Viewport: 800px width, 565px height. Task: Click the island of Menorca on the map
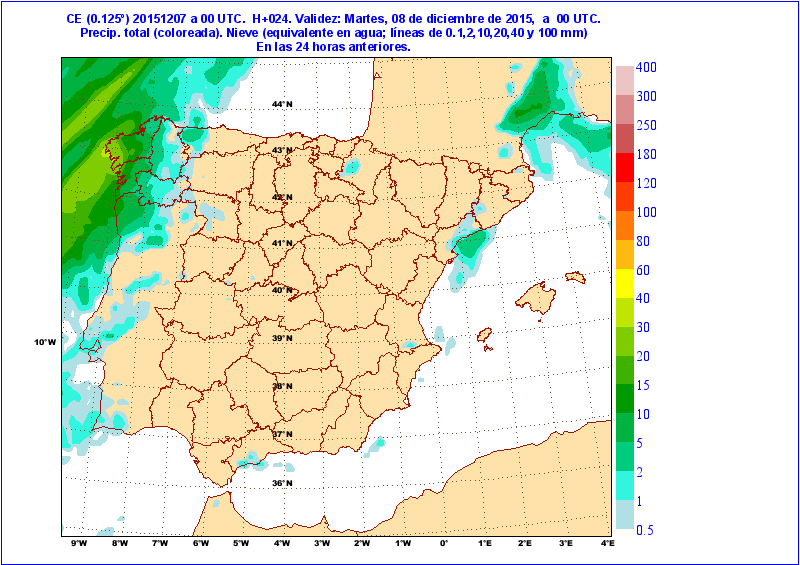coord(575,277)
